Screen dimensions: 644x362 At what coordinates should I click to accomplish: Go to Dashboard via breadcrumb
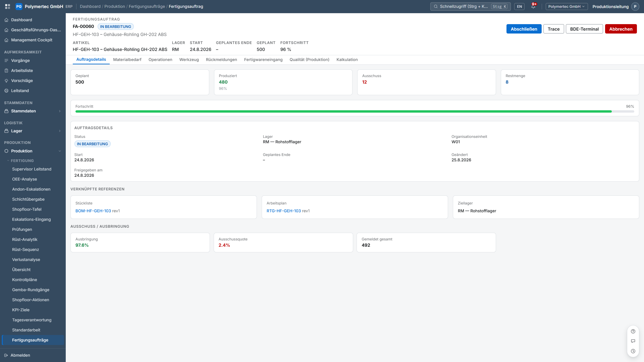(90, 6)
